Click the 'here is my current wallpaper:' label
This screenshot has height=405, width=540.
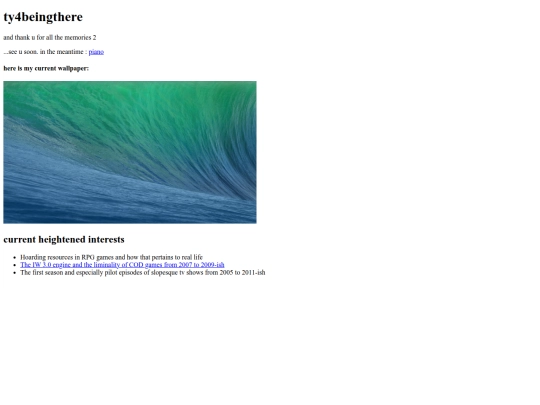46,69
